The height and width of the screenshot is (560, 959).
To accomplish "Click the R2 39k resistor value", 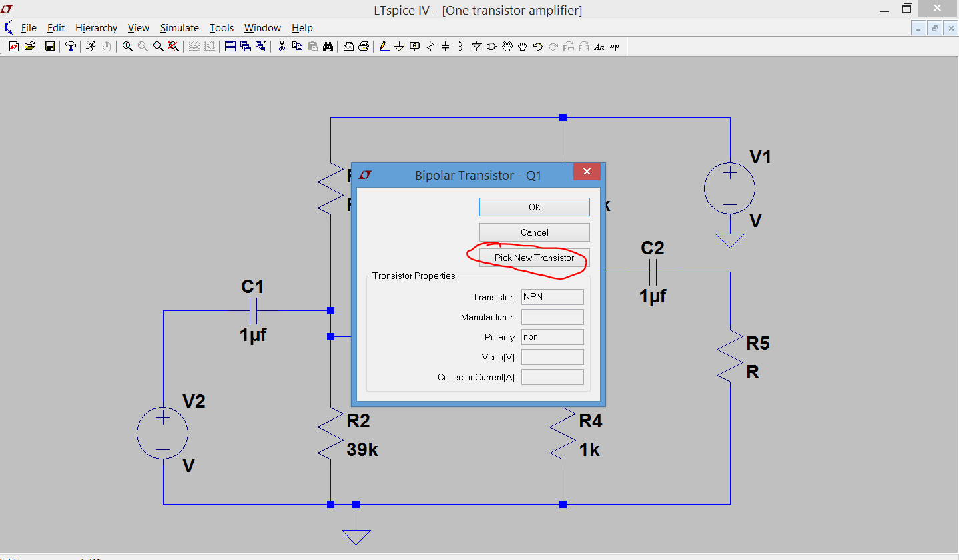I will pos(362,450).
